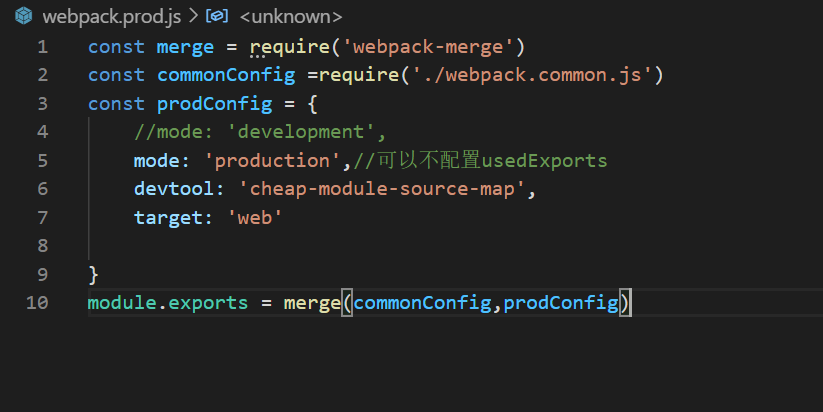Click the symbol icon before <unknown>

pos(217,16)
